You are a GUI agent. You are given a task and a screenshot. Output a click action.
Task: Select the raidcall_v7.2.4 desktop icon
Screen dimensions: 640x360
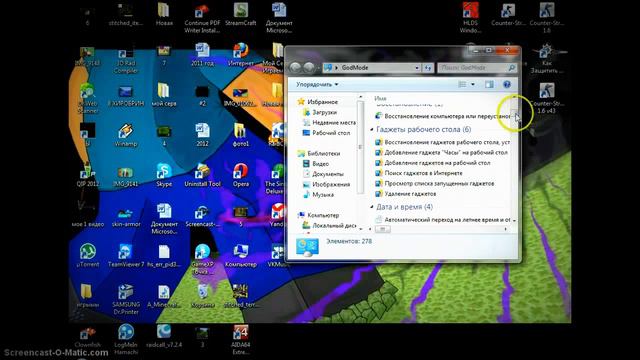tap(164, 336)
